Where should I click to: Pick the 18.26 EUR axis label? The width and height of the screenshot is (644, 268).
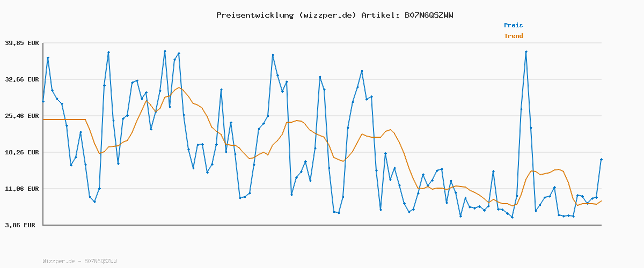22,152
